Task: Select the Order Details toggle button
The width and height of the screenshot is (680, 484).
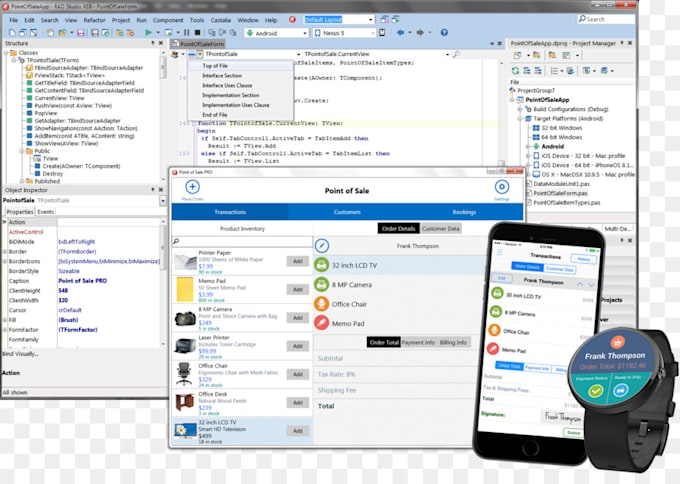Action: tap(399, 229)
